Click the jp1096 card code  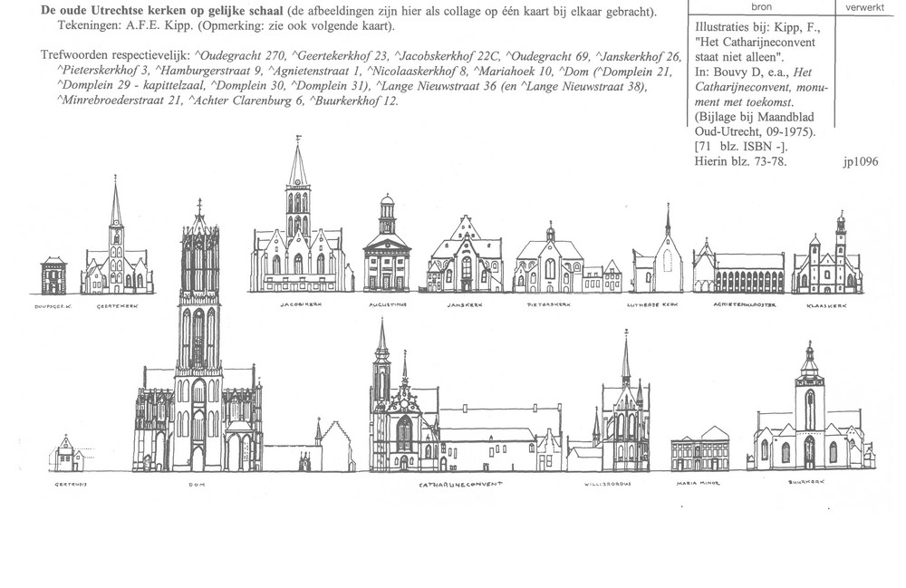[861, 163]
